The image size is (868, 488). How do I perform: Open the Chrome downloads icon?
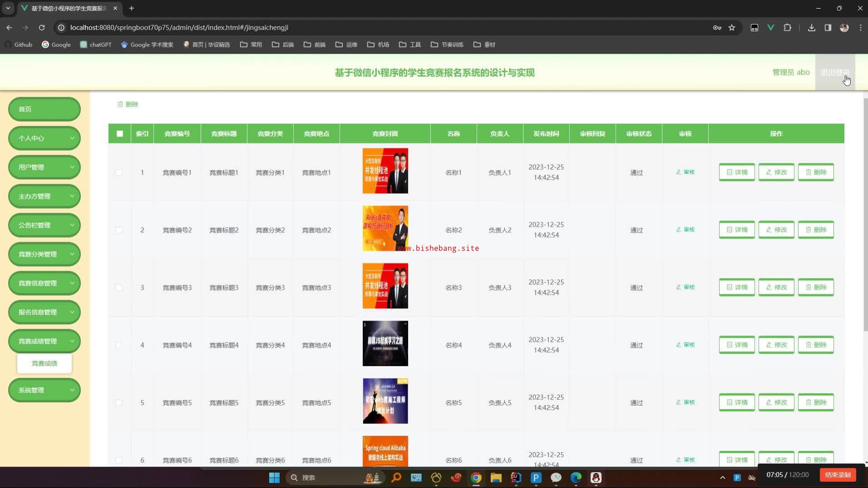[x=811, y=28]
